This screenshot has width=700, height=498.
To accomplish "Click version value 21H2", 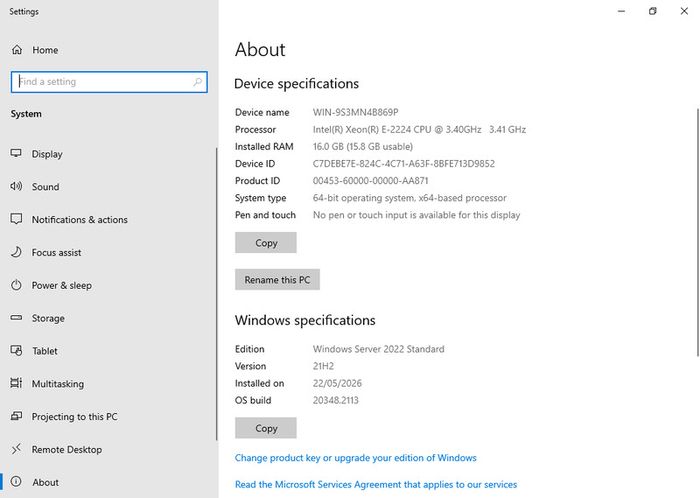I will 323,366.
